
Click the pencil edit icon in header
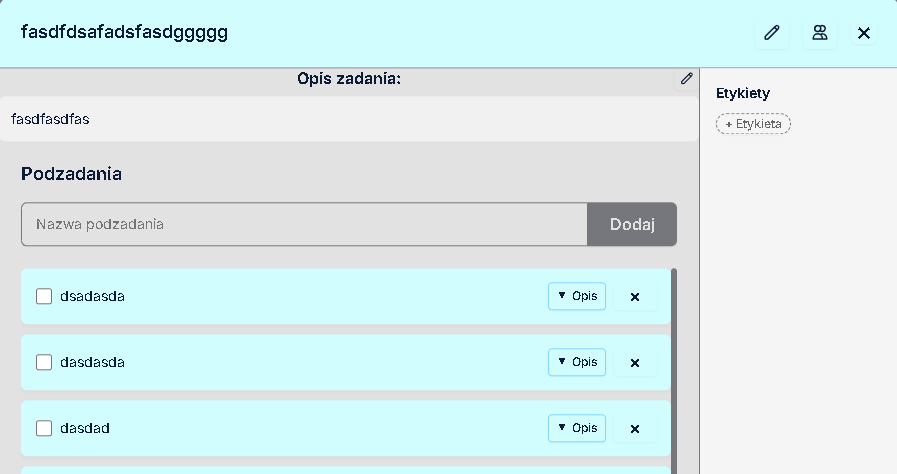coord(771,33)
